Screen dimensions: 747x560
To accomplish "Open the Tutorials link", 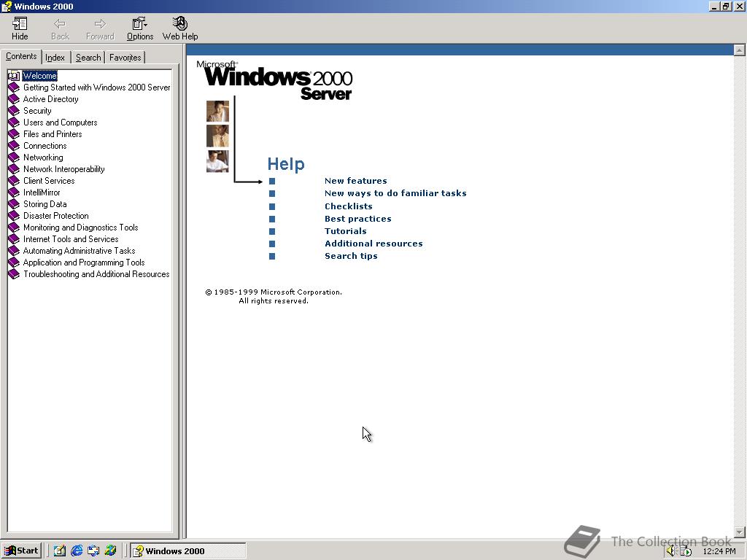I will [x=346, y=231].
